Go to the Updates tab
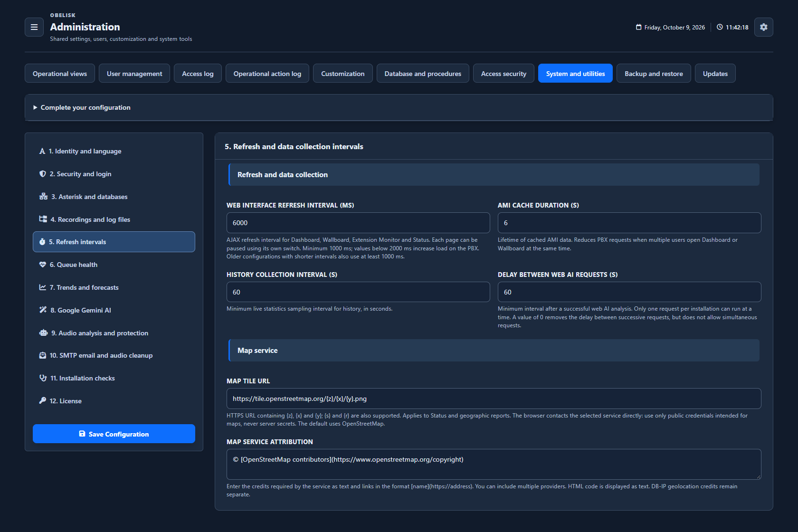The image size is (798, 532). click(x=715, y=73)
